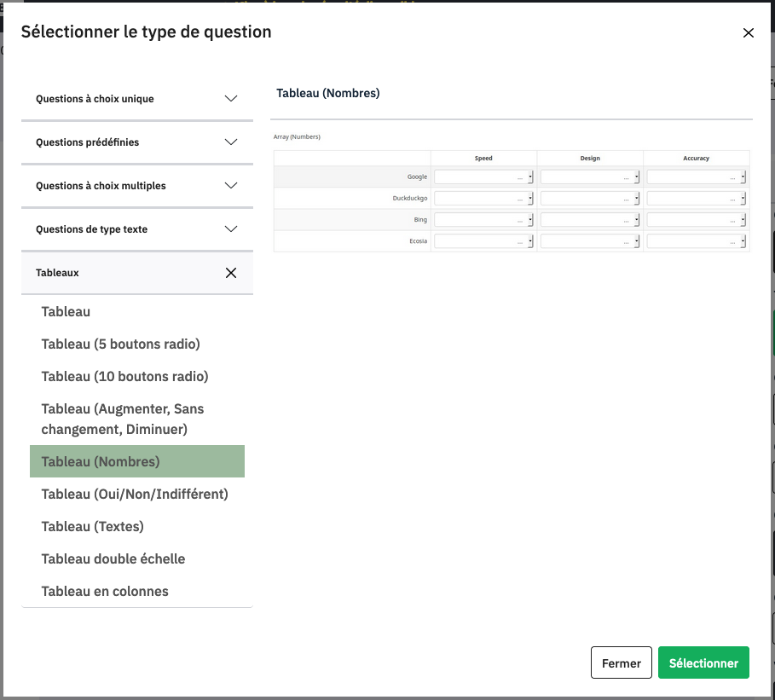Image resolution: width=775 pixels, height=700 pixels.
Task: Select the Tableau question type
Action: pyautogui.click(x=66, y=312)
